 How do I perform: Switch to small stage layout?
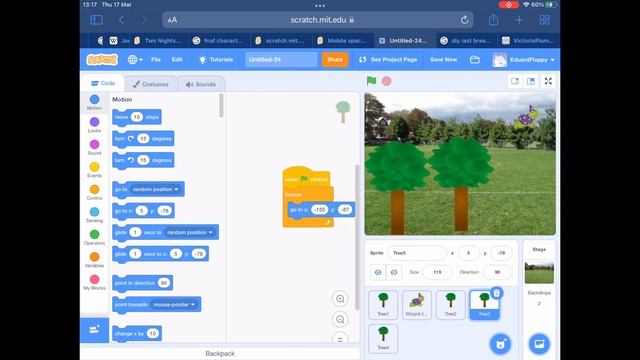[515, 81]
